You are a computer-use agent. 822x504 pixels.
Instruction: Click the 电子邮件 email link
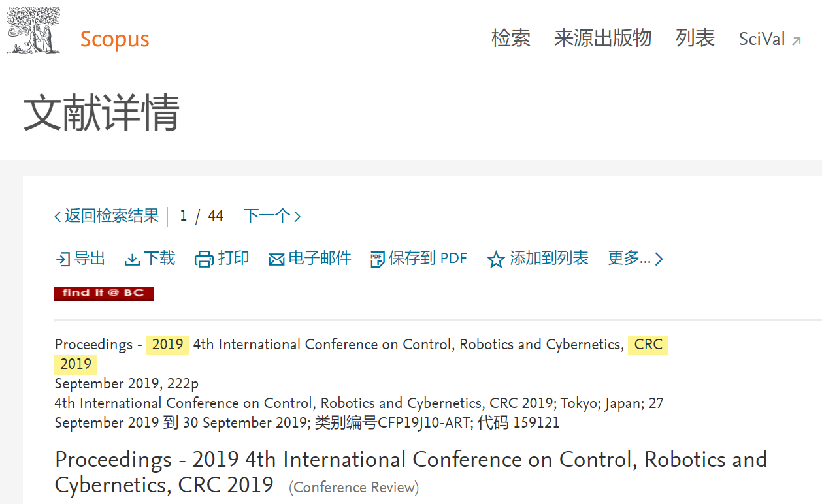(x=320, y=259)
